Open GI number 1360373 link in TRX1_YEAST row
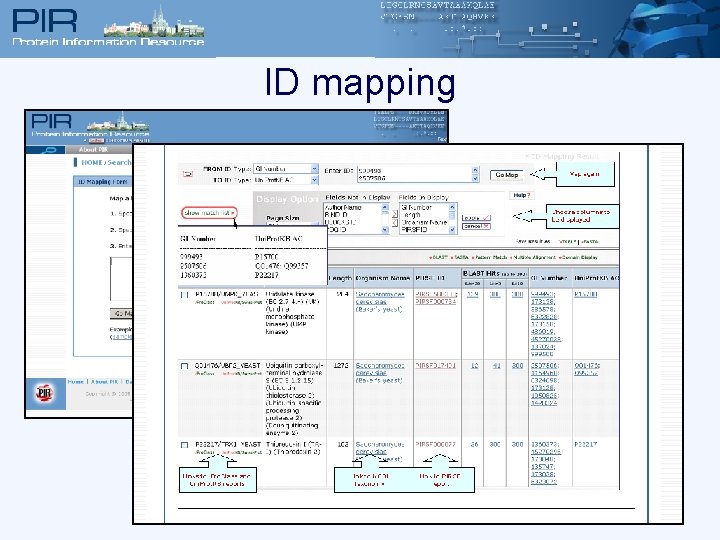720x540 pixels. (544, 444)
